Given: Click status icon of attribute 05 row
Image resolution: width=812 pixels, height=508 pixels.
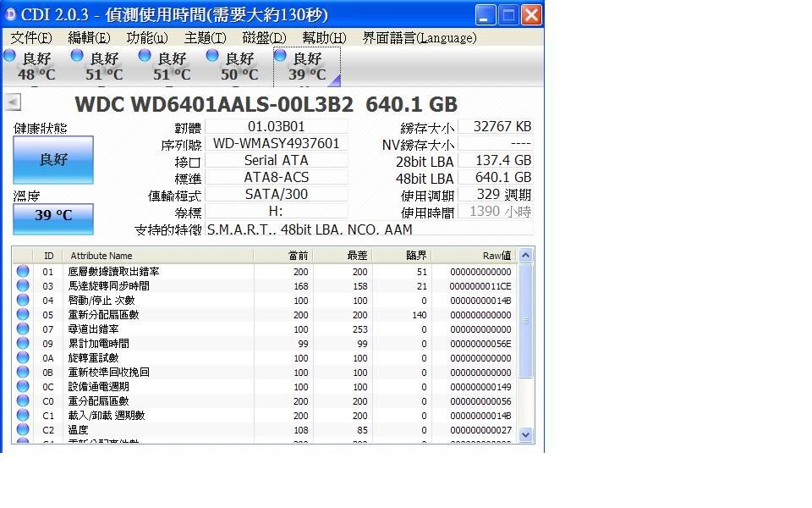Looking at the screenshot, I should 23,315.
